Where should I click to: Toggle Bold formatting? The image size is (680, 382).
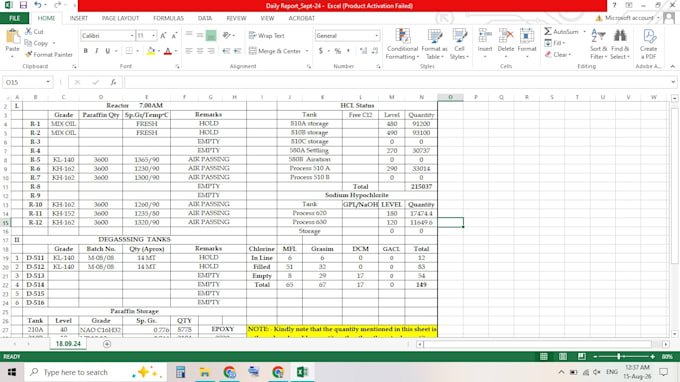click(85, 51)
